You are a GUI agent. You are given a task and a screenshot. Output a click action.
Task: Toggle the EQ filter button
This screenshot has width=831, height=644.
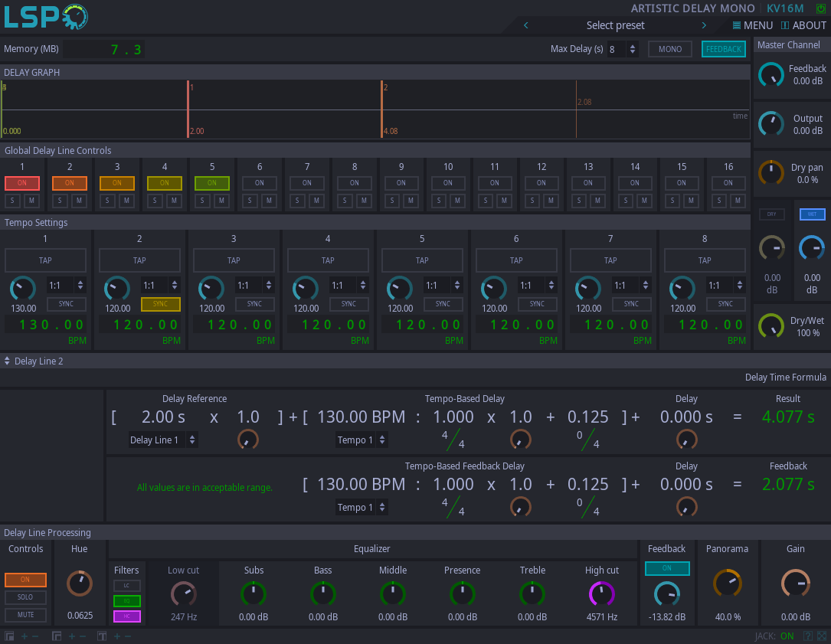tap(126, 601)
